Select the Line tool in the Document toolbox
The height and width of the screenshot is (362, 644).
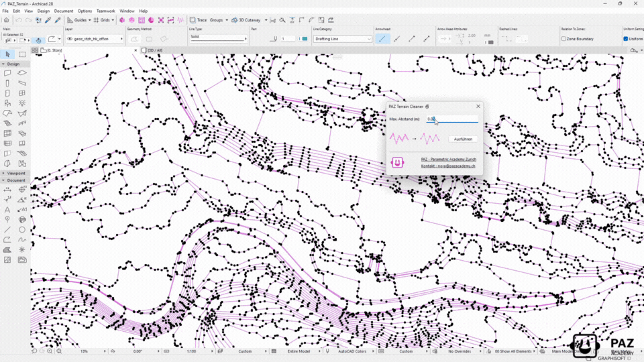(7, 230)
